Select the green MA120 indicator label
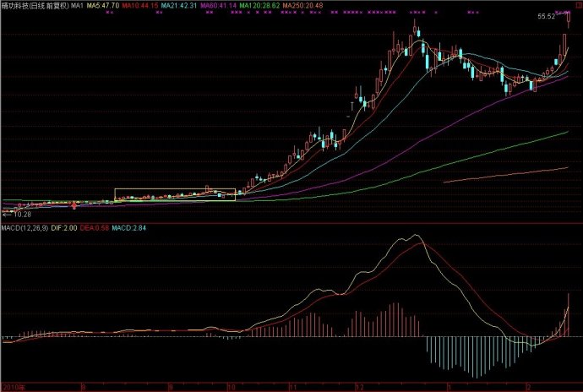 pyautogui.click(x=259, y=5)
